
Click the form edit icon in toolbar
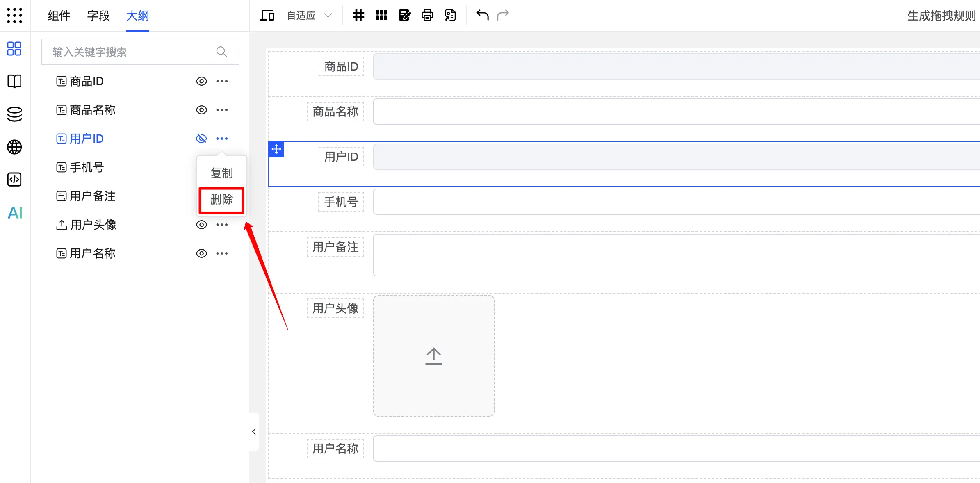pos(404,15)
